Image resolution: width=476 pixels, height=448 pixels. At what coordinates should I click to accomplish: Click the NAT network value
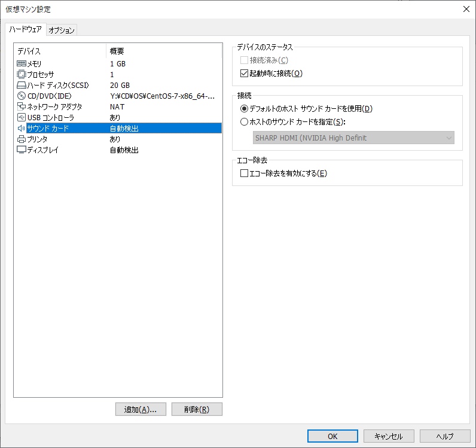pos(117,107)
